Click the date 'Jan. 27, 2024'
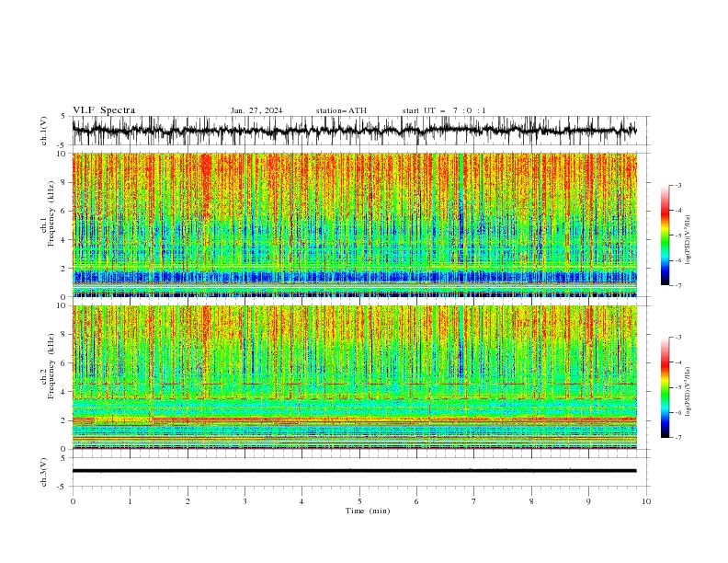728x563 pixels. (256, 110)
